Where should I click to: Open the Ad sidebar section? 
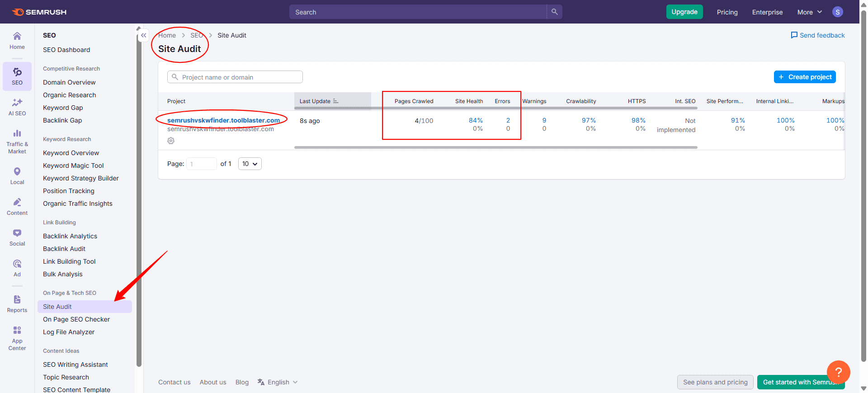tap(17, 268)
